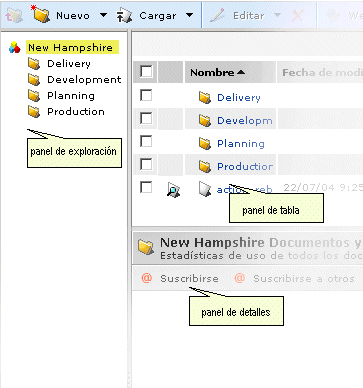Click the Fecha de modi column header
This screenshot has height=388, width=363.
tap(320, 72)
